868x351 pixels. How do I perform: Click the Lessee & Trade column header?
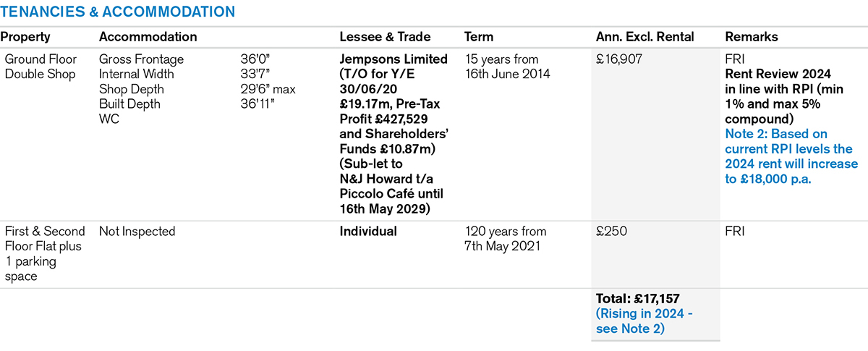point(385,37)
